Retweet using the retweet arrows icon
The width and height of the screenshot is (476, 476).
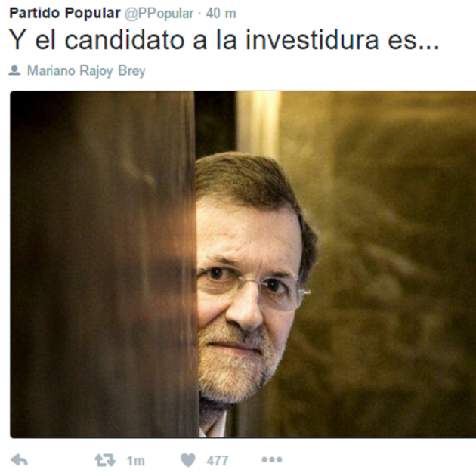(x=105, y=460)
